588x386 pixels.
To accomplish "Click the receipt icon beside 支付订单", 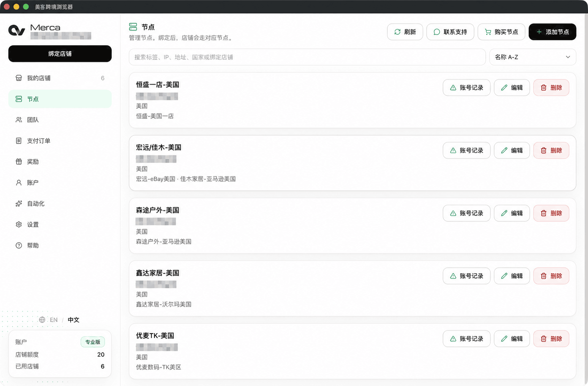I will [19, 141].
